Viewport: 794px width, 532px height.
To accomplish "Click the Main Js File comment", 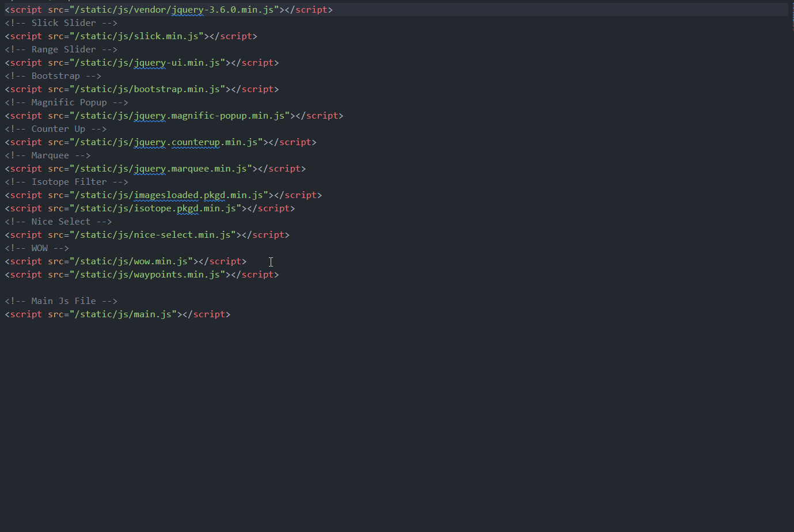I will tap(61, 301).
